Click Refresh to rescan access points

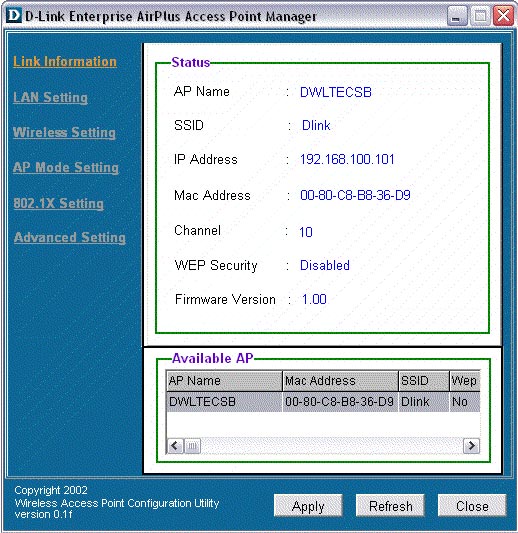click(x=390, y=505)
